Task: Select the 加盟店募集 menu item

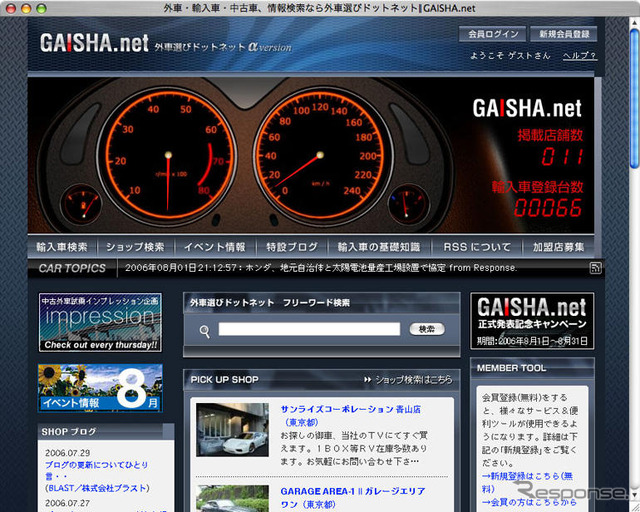Action: click(x=558, y=247)
